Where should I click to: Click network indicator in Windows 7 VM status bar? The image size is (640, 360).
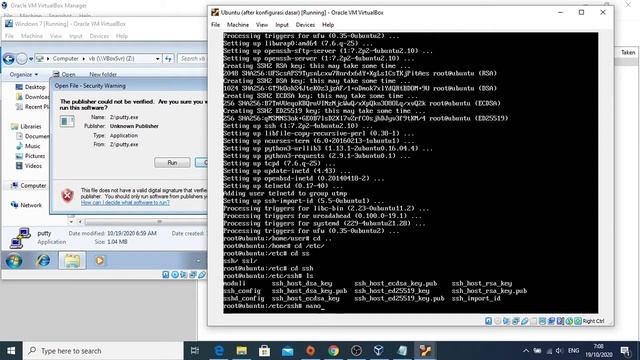point(193,275)
